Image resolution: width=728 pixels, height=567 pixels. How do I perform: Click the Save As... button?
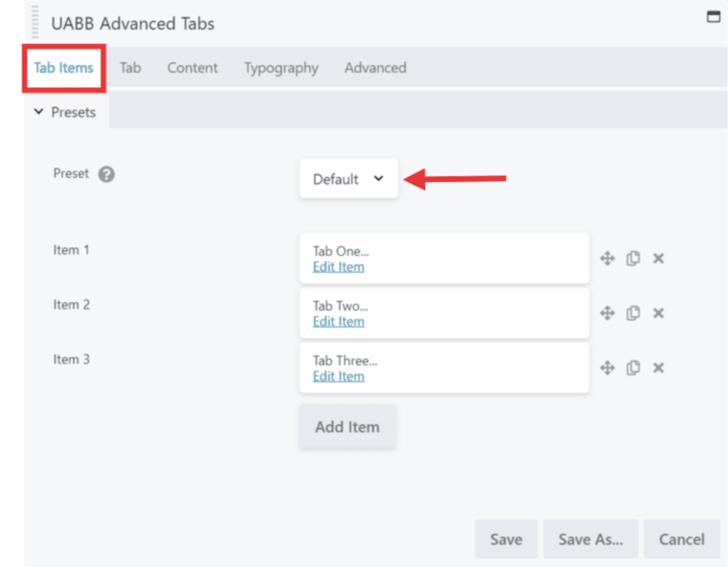point(590,539)
